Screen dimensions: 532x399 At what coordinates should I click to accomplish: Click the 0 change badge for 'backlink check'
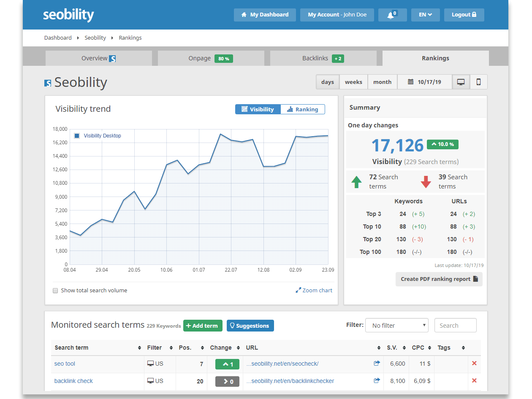pos(227,381)
